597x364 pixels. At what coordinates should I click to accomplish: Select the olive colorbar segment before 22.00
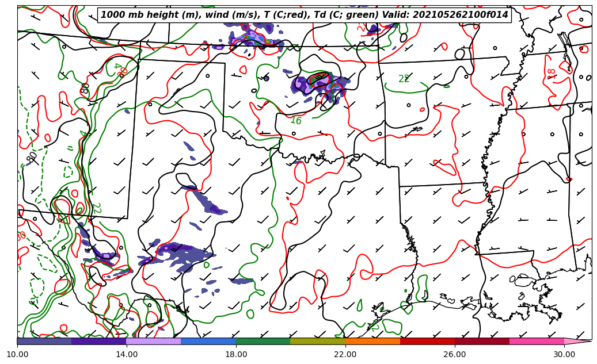(x=318, y=341)
